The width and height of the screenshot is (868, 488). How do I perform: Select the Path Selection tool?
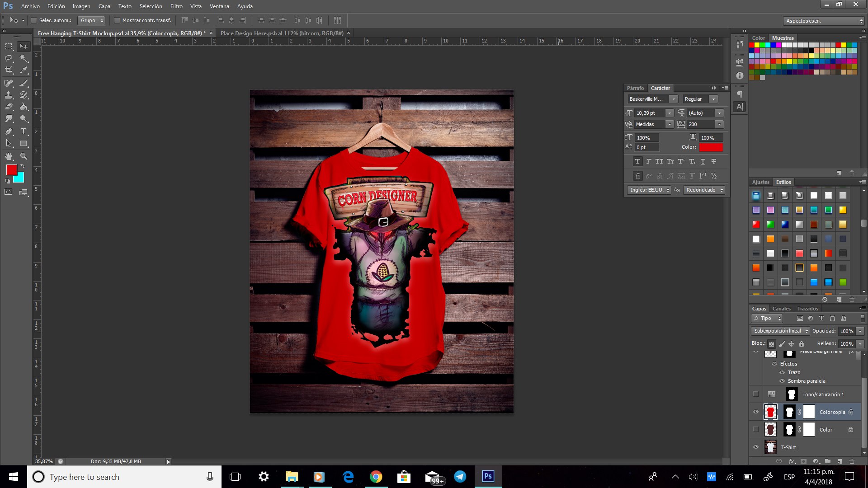9,143
